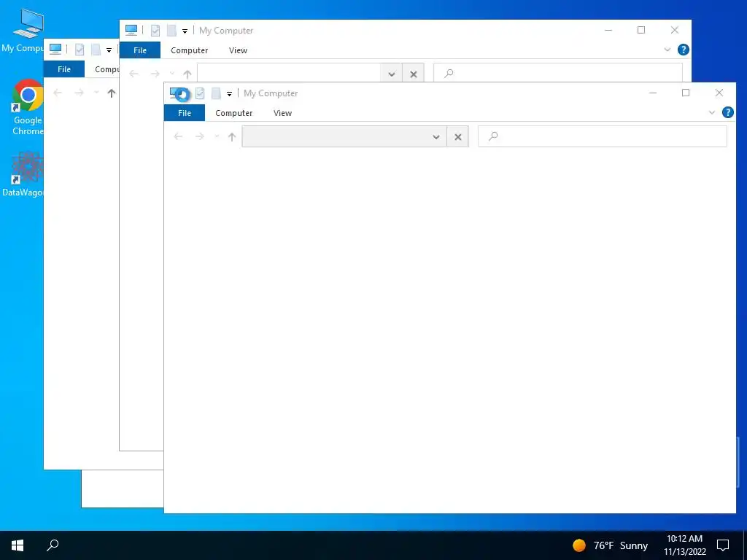747x560 pixels.
Task: Open the File tab in the front window
Action: pyautogui.click(x=185, y=113)
